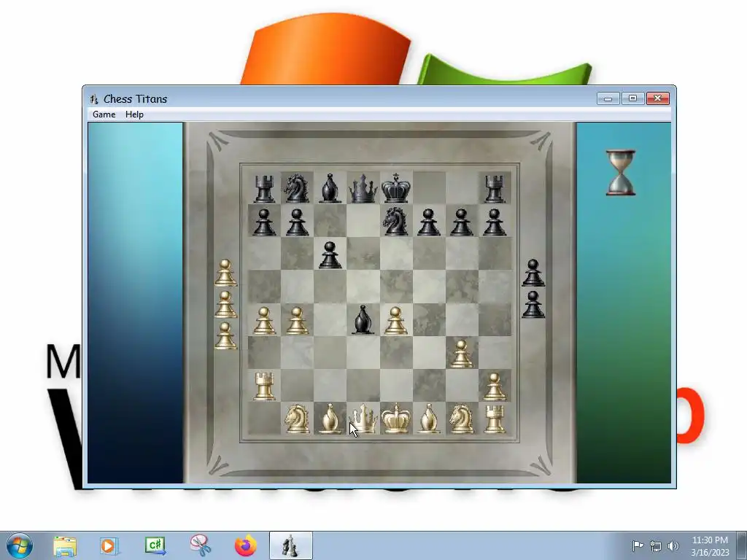Select the white rook in bottom-right corner
The height and width of the screenshot is (560, 747).
coord(495,419)
